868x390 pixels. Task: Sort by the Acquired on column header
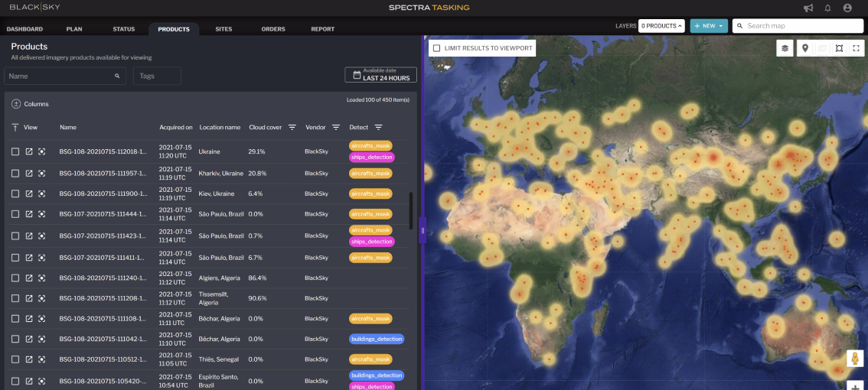[176, 127]
